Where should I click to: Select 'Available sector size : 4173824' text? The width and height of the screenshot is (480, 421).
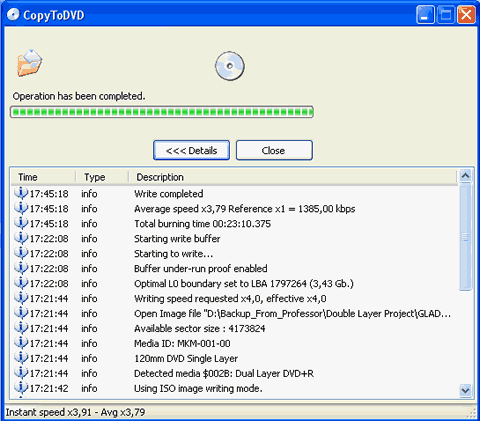pyautogui.click(x=200, y=329)
